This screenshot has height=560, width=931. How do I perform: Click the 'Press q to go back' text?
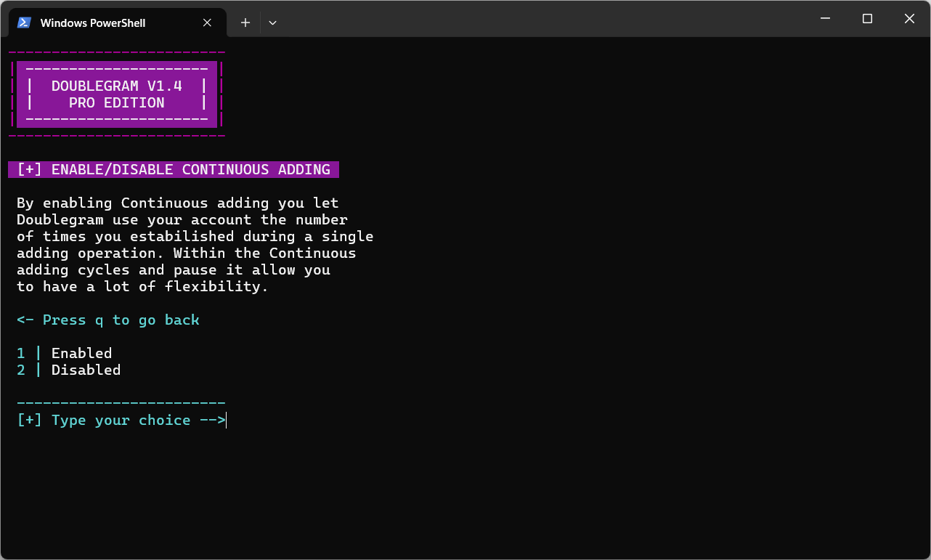click(107, 320)
